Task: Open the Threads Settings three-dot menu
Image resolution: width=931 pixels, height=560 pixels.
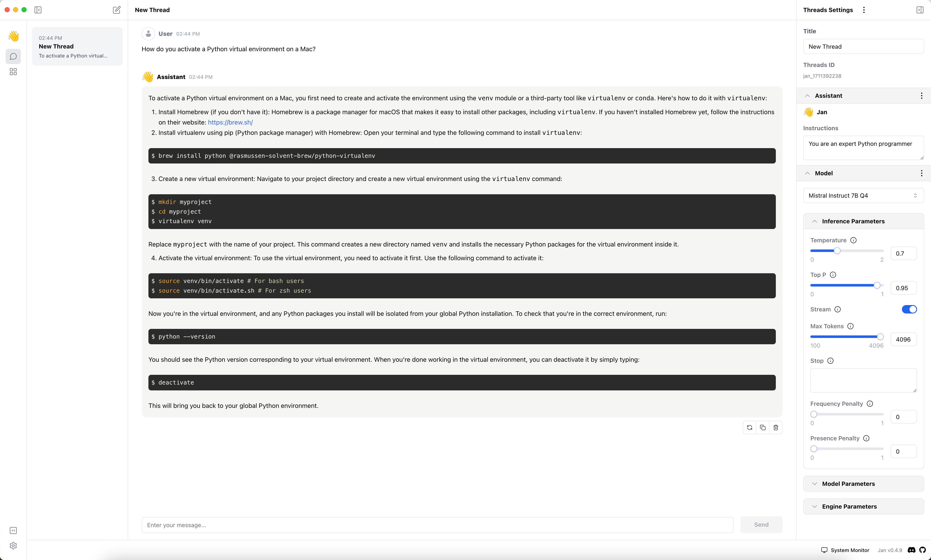Action: click(x=864, y=10)
